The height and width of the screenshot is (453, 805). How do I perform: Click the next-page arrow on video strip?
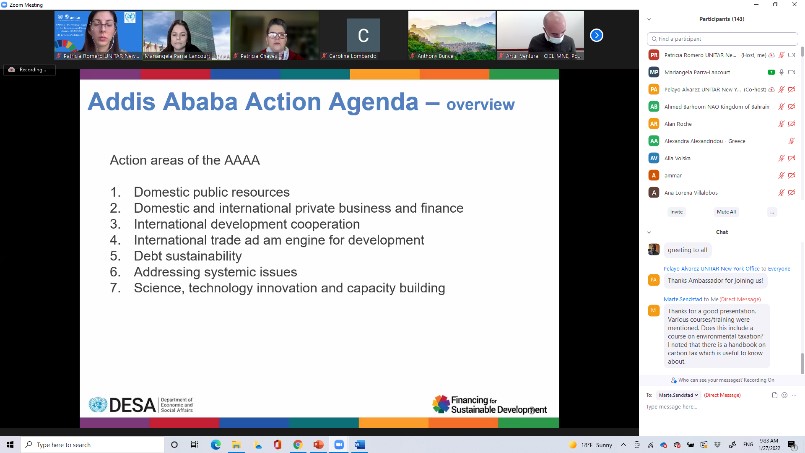coord(596,35)
